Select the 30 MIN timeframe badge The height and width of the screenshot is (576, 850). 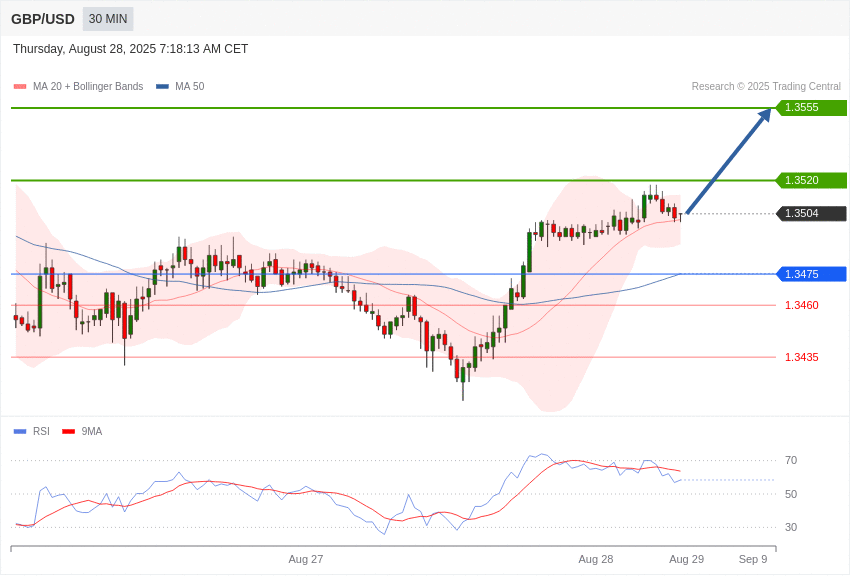pyautogui.click(x=108, y=19)
